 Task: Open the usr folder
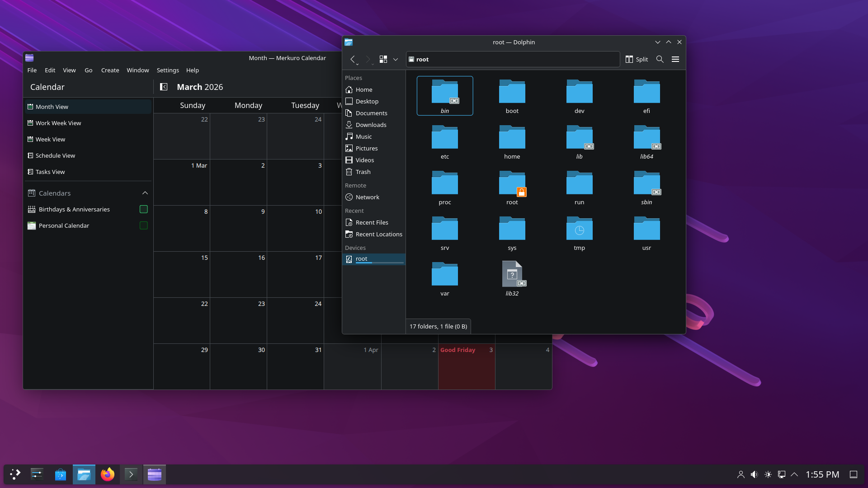point(646,233)
